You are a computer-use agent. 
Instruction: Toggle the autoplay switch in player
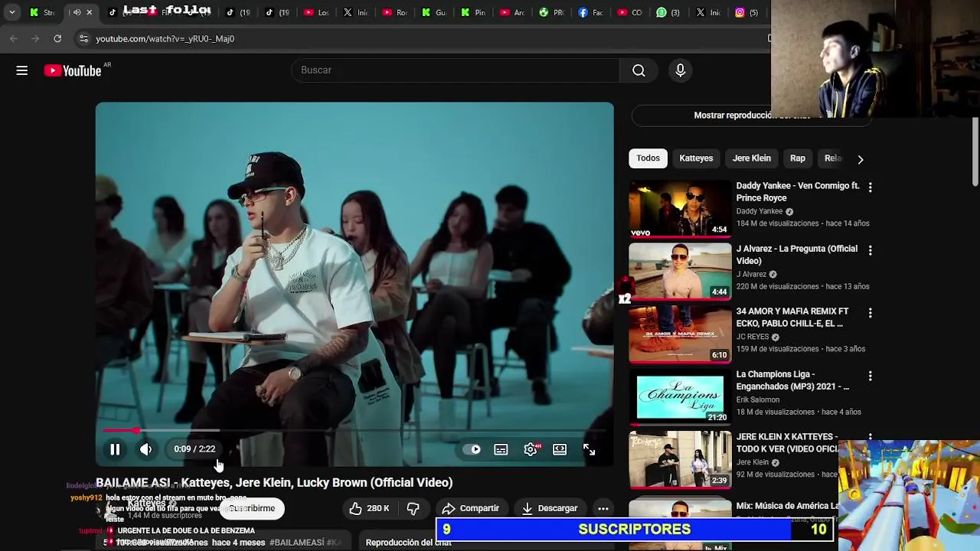472,449
